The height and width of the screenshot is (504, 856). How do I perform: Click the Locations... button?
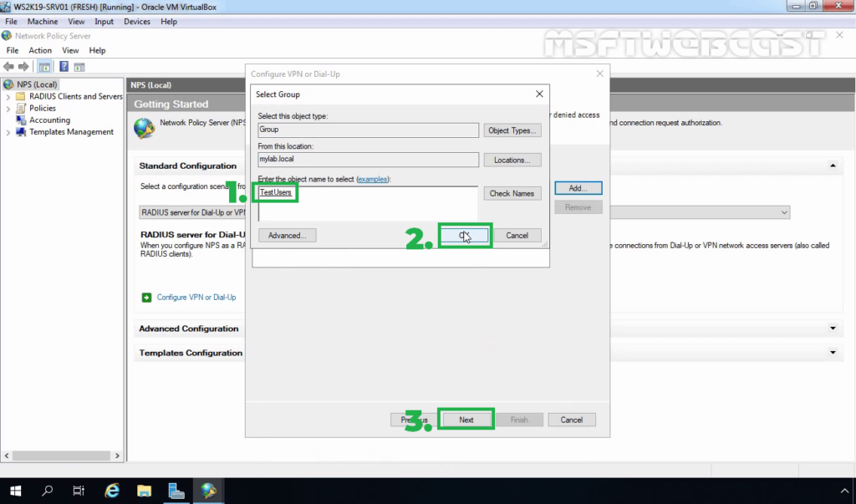coord(512,160)
